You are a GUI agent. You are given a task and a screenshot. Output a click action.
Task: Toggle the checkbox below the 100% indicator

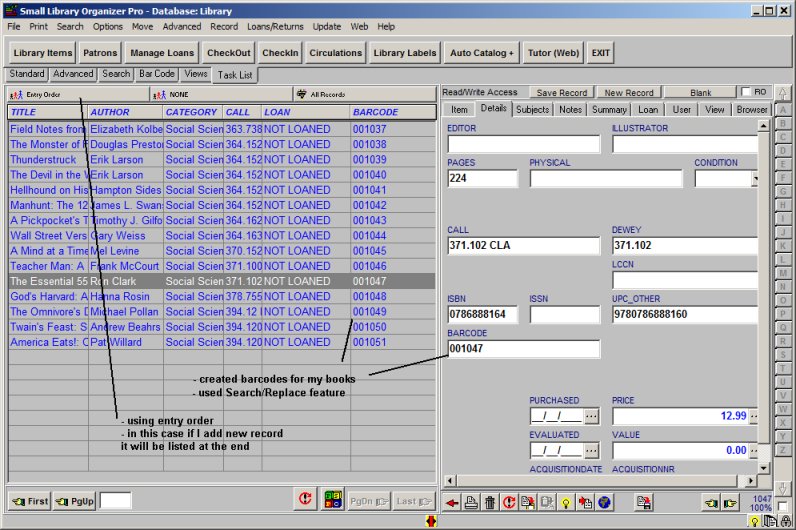pyautogui.click(x=782, y=506)
